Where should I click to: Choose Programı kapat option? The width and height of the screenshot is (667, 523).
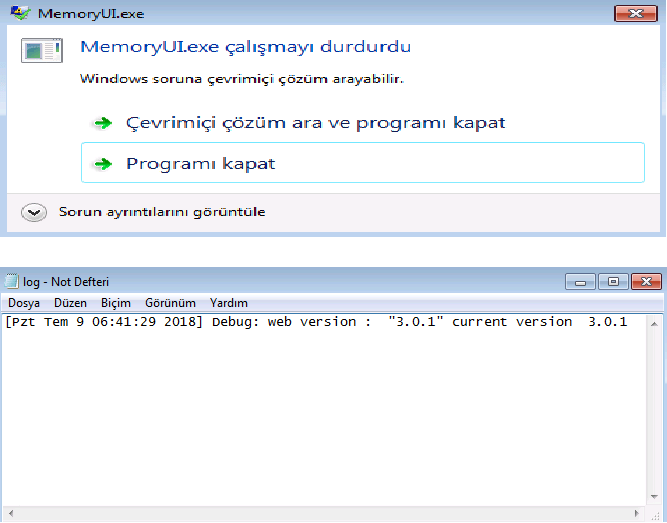click(x=362, y=163)
